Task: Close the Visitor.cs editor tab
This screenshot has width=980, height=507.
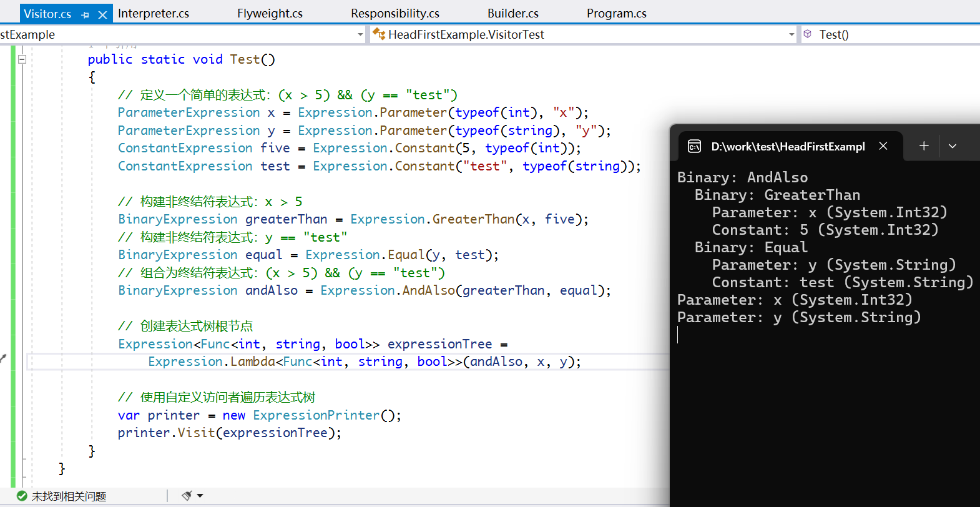Action: tap(103, 14)
